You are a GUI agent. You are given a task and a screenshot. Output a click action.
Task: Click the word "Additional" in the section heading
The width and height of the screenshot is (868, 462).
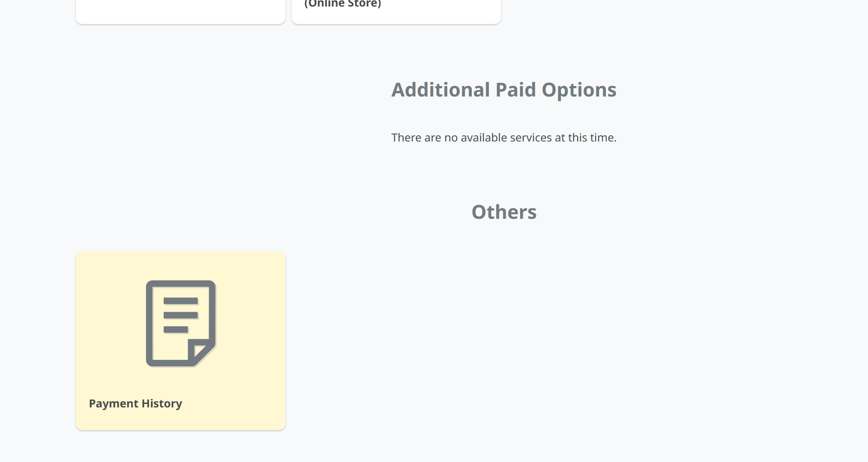tap(440, 90)
